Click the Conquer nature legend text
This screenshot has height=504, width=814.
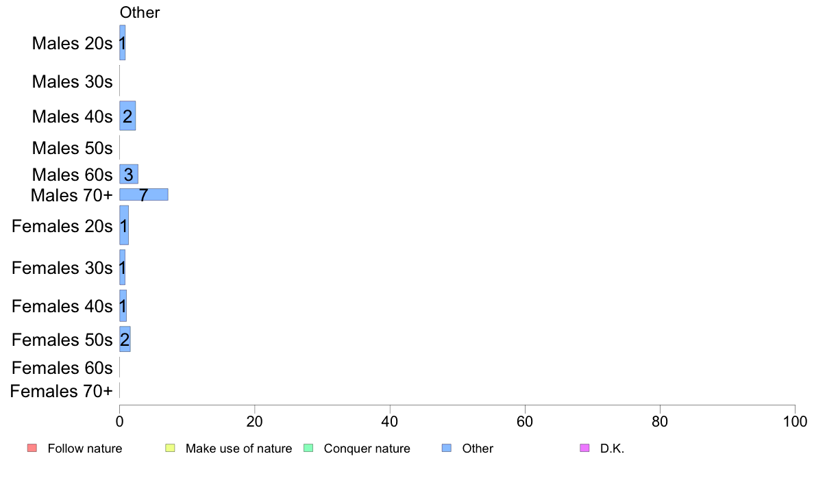(x=367, y=449)
